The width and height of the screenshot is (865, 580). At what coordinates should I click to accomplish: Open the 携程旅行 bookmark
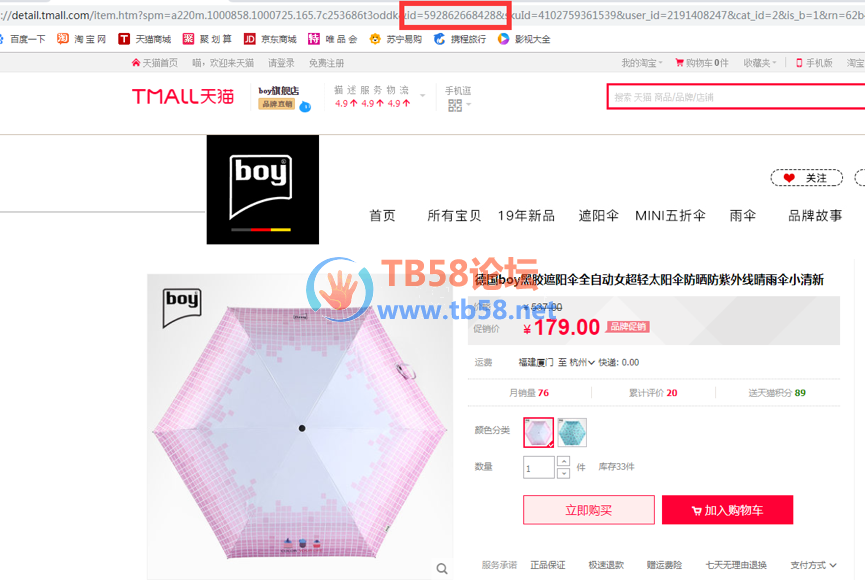[x=460, y=39]
